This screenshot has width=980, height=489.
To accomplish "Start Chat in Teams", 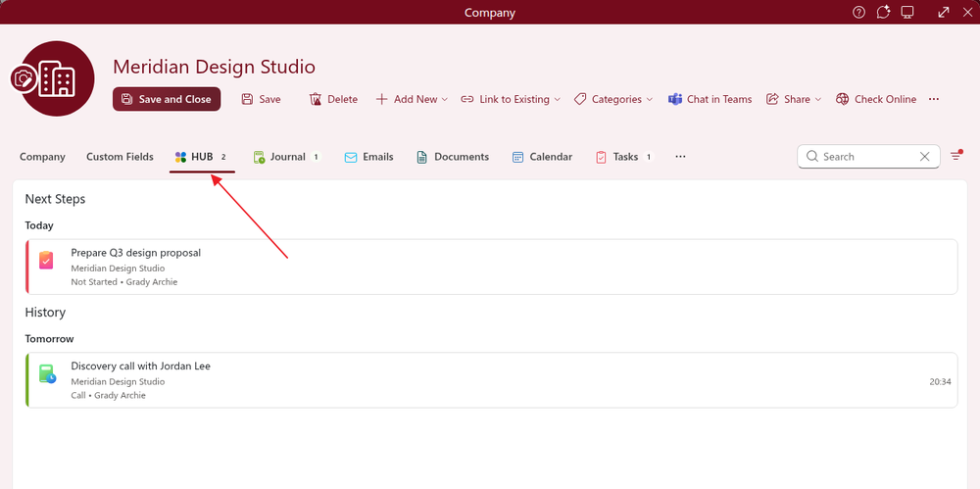I will (710, 99).
